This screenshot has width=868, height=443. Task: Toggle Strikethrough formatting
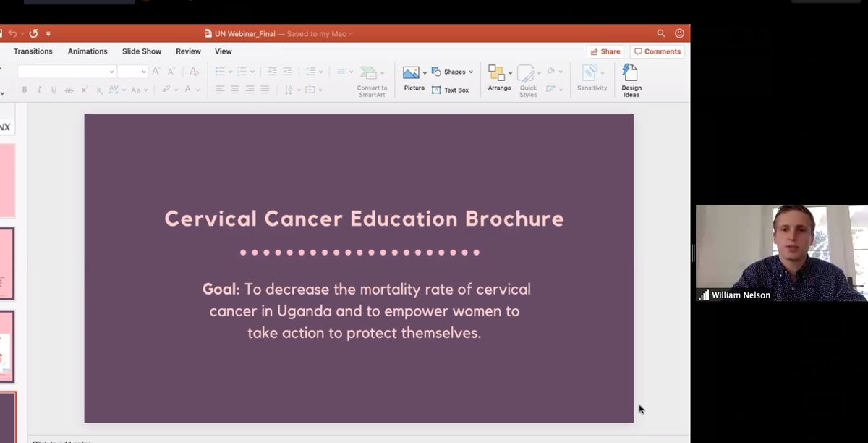click(x=69, y=90)
